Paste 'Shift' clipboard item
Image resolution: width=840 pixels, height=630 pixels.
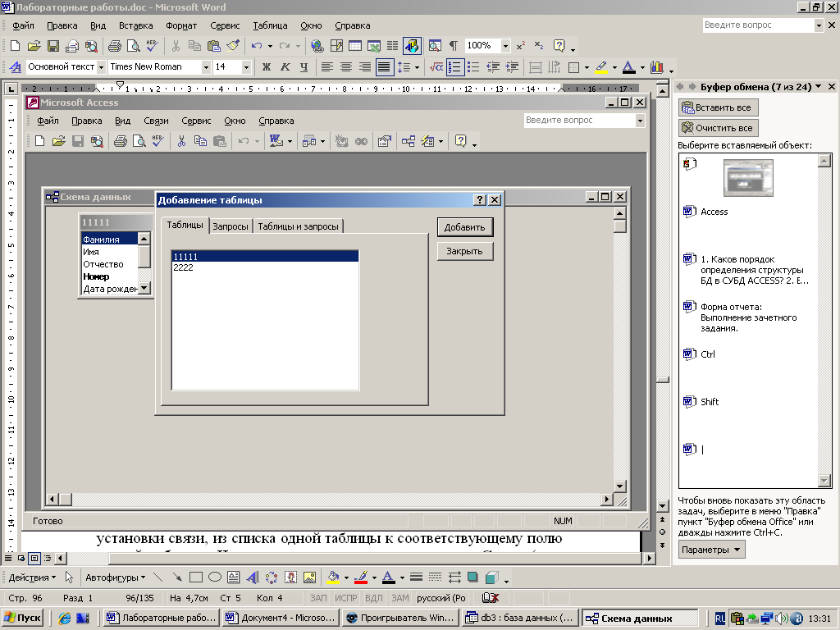tap(750, 402)
